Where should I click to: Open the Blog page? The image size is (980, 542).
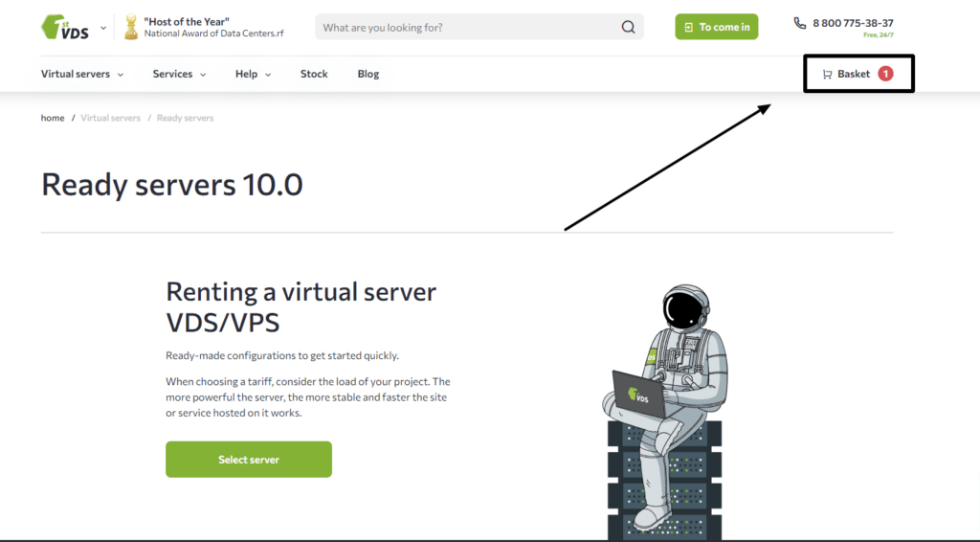368,74
